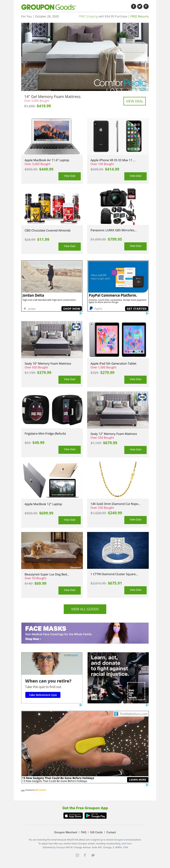The image size is (170, 868).
Task: Open the Instagram icon in the footer
Action: (x=77, y=855)
